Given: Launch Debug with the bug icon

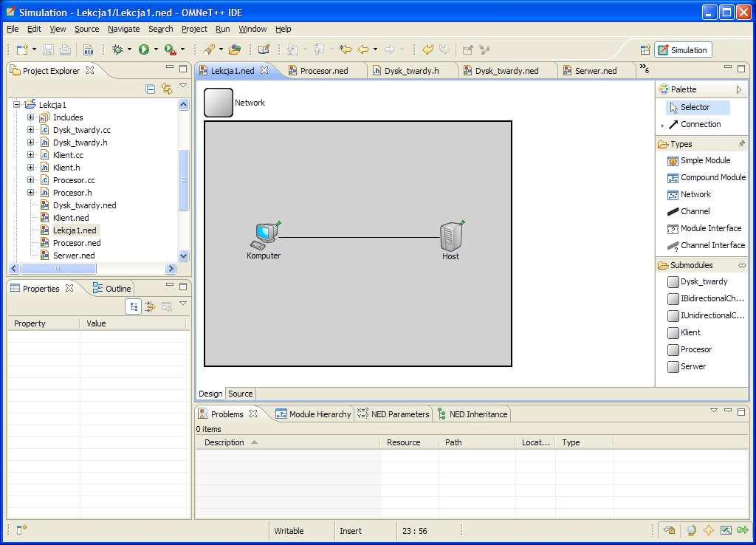Looking at the screenshot, I should pyautogui.click(x=117, y=49).
